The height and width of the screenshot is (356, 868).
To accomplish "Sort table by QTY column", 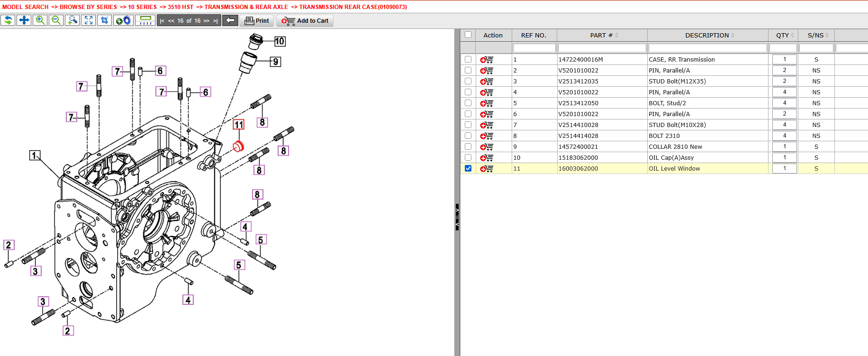I will click(x=785, y=35).
